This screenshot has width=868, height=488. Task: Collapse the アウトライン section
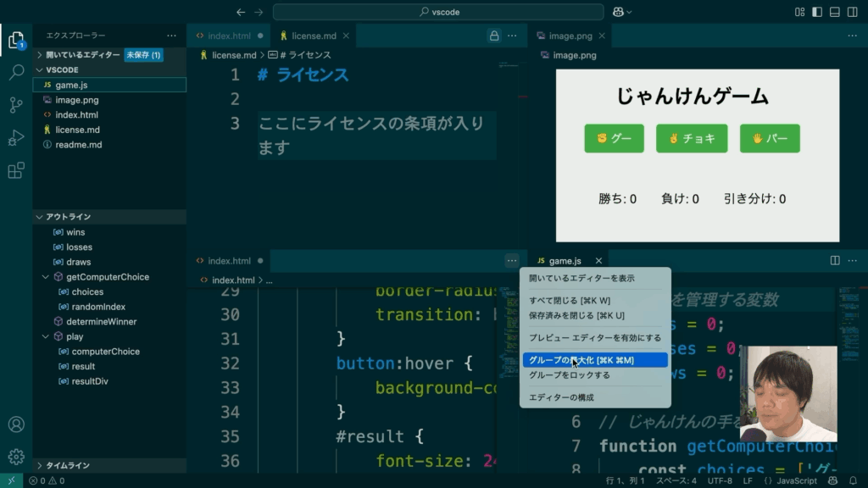(39, 217)
